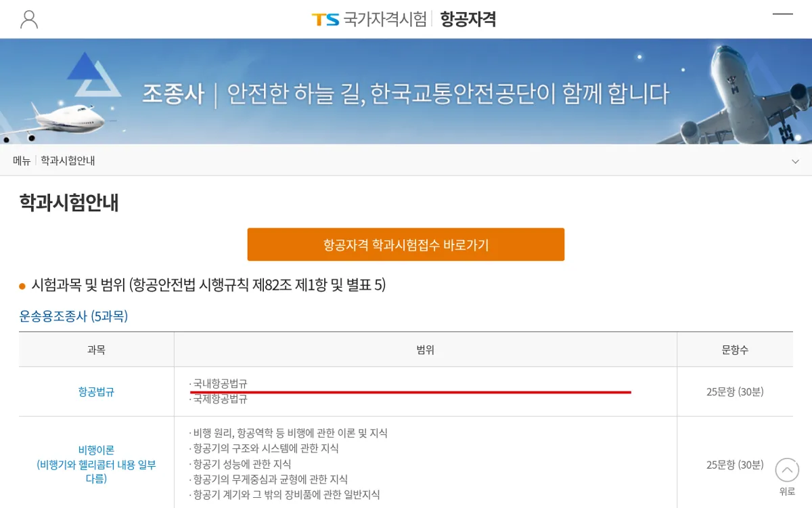Select 학과시험안내 breadcrumb item
This screenshot has width=812, height=508.
68,161
